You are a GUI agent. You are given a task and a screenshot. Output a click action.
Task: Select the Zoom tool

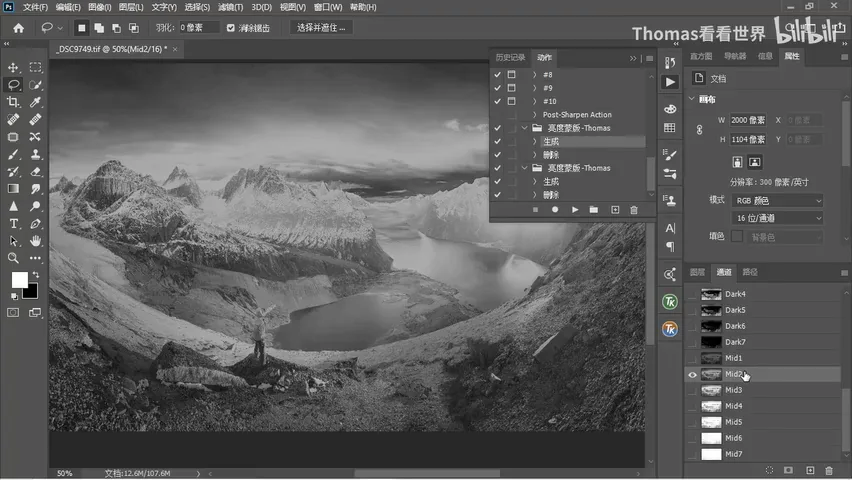[x=13, y=258]
